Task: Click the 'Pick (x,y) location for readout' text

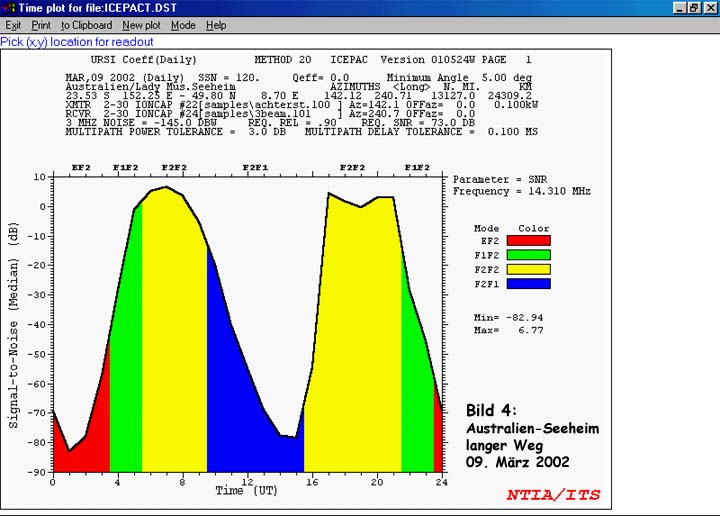Action: tap(78, 42)
